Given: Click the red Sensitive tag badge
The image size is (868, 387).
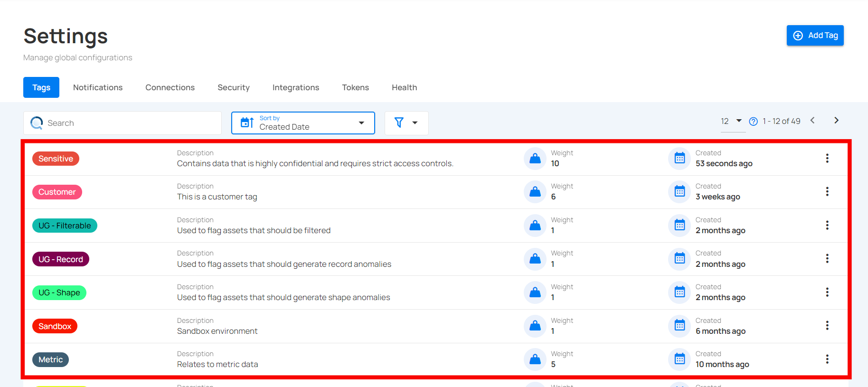Looking at the screenshot, I should coord(56,159).
